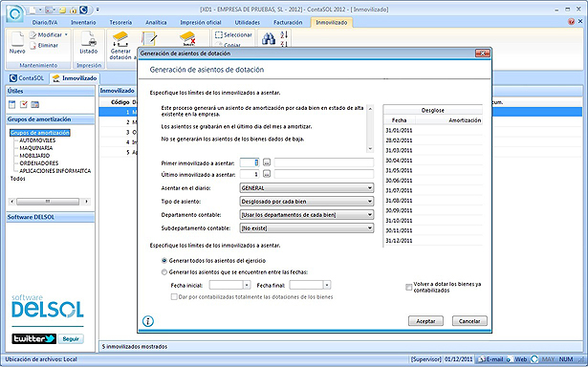Click the Primer inmovilizado a asentar code field
The width and height of the screenshot is (588, 367).
pos(250,162)
